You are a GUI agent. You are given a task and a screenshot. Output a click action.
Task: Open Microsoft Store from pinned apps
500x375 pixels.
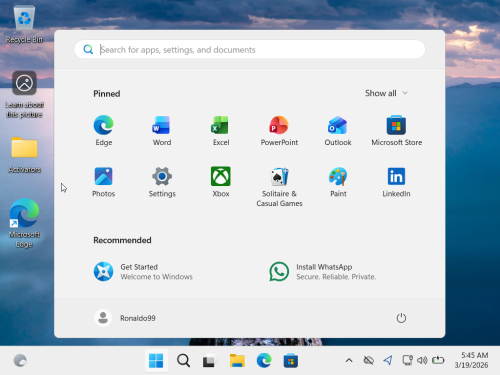[x=396, y=131]
